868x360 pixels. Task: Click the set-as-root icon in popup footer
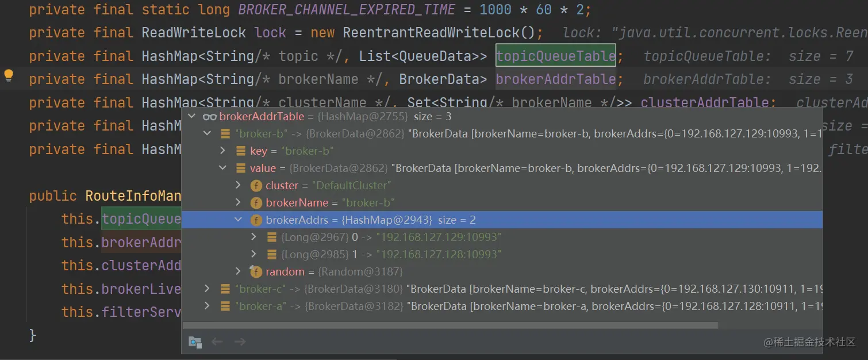195,342
